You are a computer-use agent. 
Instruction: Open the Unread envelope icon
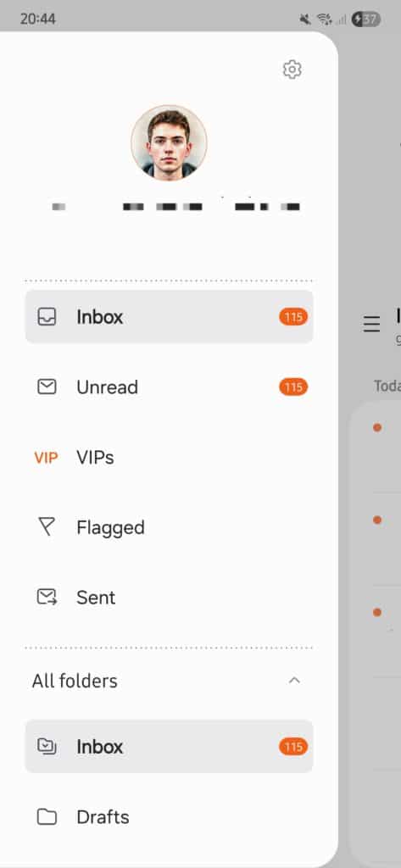pos(47,387)
